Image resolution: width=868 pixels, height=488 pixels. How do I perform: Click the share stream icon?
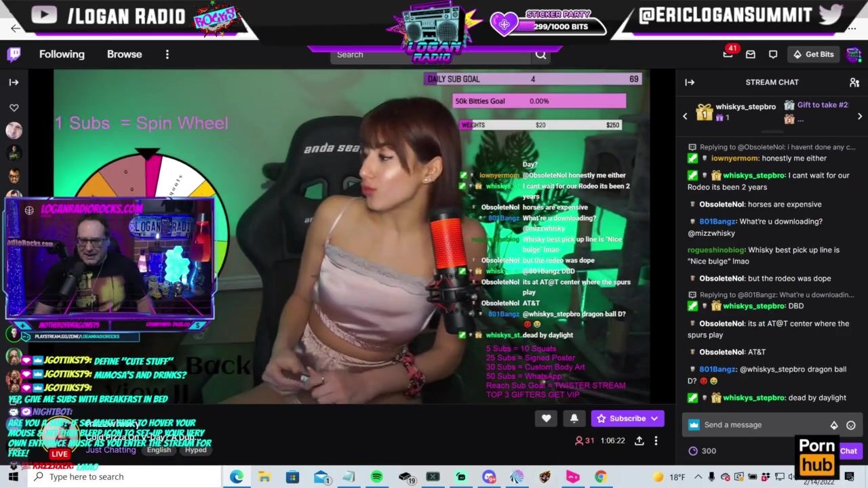639,441
